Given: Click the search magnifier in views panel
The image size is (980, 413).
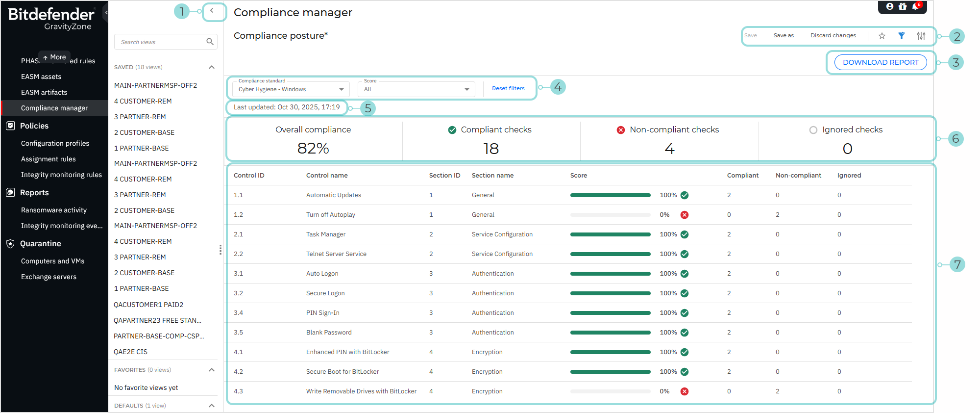Looking at the screenshot, I should 210,42.
